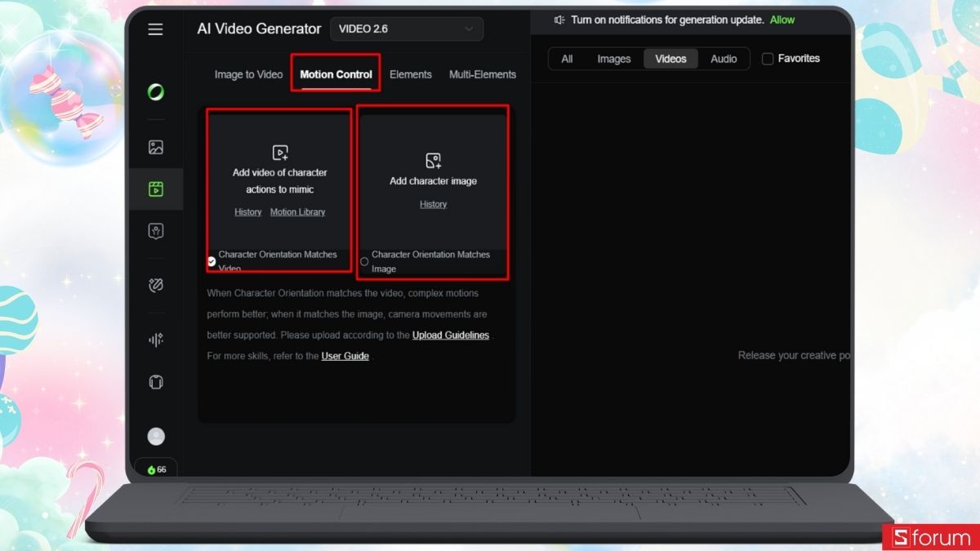Click the 'AI Video Generator' title

pos(260,29)
